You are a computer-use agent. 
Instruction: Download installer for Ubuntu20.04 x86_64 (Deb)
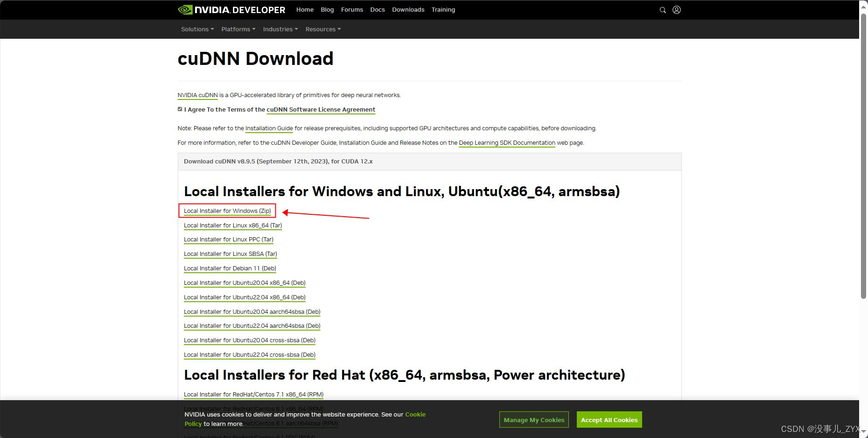[245, 283]
